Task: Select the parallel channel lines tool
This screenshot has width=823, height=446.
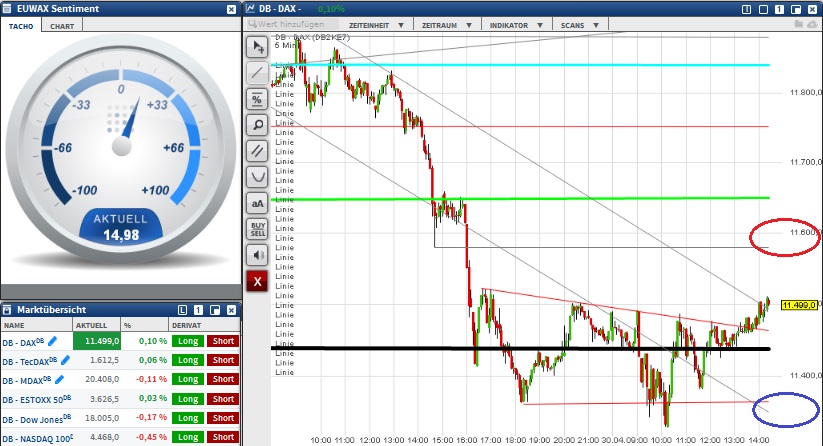Action: click(257, 151)
